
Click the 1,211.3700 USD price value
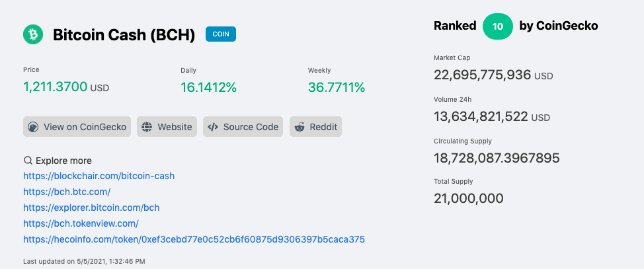(x=66, y=87)
